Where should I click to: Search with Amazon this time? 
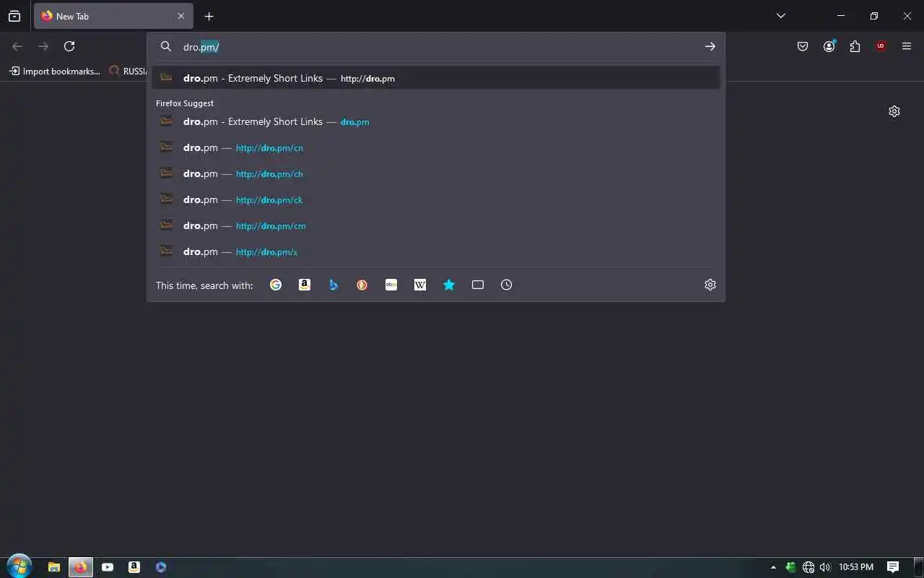coord(305,285)
